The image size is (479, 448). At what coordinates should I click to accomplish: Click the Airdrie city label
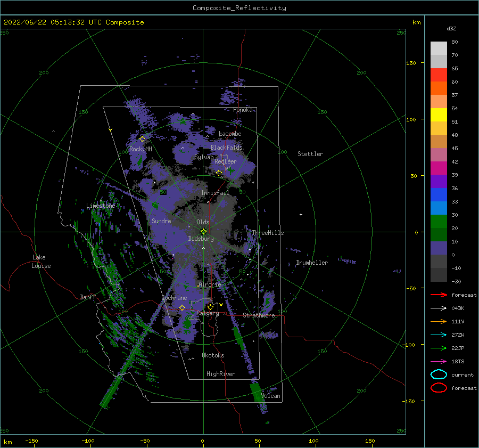(210, 284)
